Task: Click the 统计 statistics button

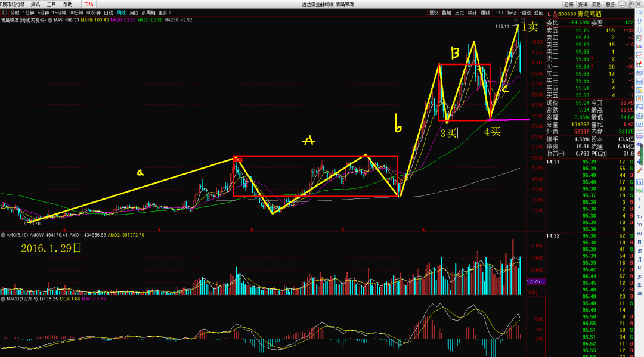Action: tap(473, 13)
